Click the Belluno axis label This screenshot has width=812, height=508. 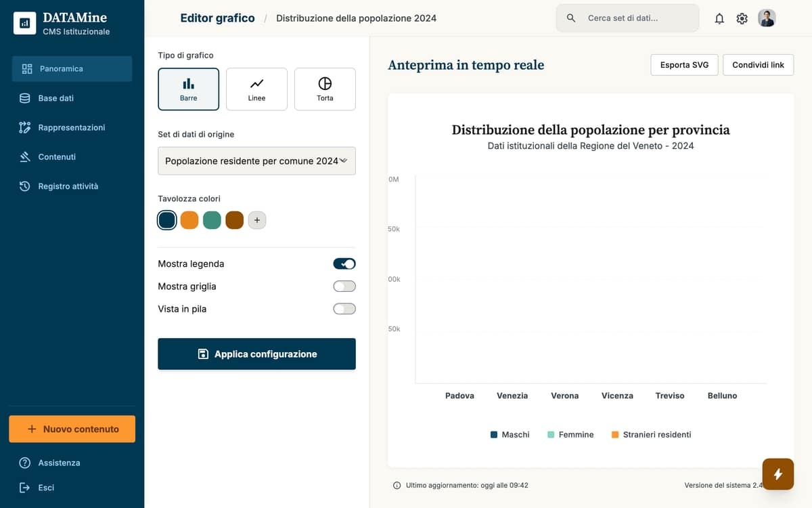click(723, 396)
